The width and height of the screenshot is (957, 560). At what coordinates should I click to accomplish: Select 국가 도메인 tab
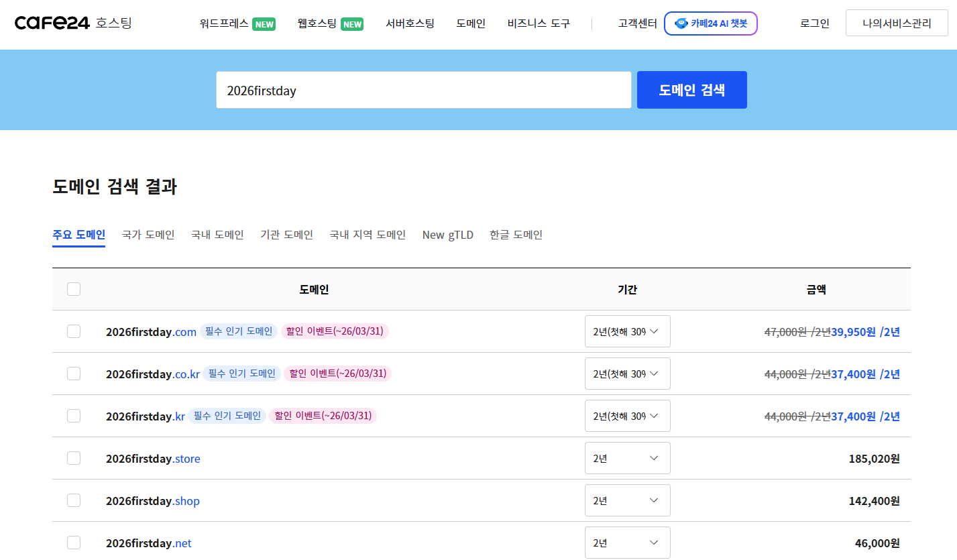(x=148, y=235)
